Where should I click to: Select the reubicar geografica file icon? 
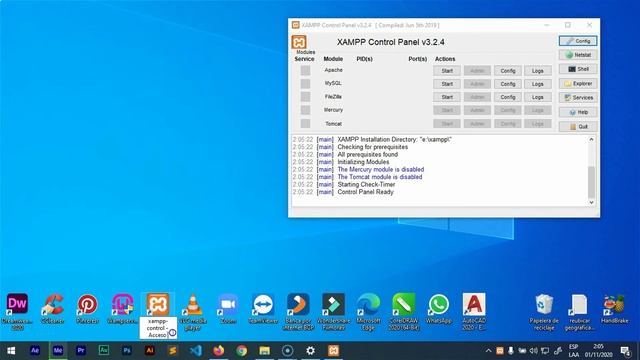pos(579,311)
